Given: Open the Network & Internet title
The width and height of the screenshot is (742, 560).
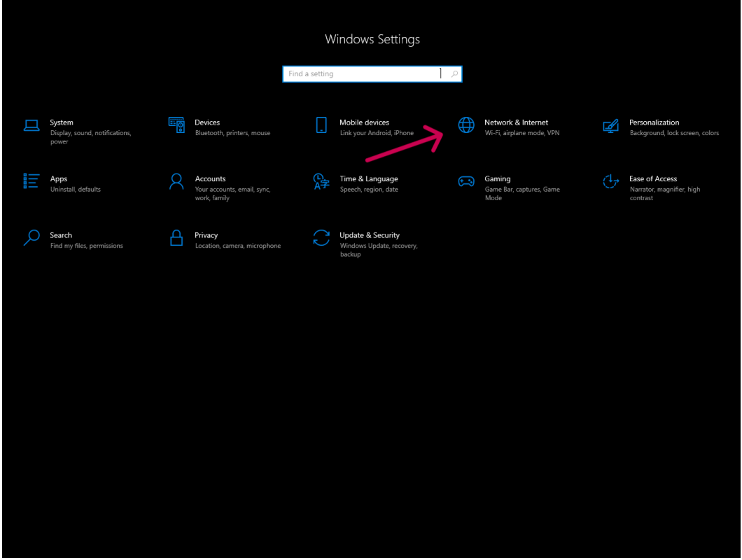Looking at the screenshot, I should point(517,122).
